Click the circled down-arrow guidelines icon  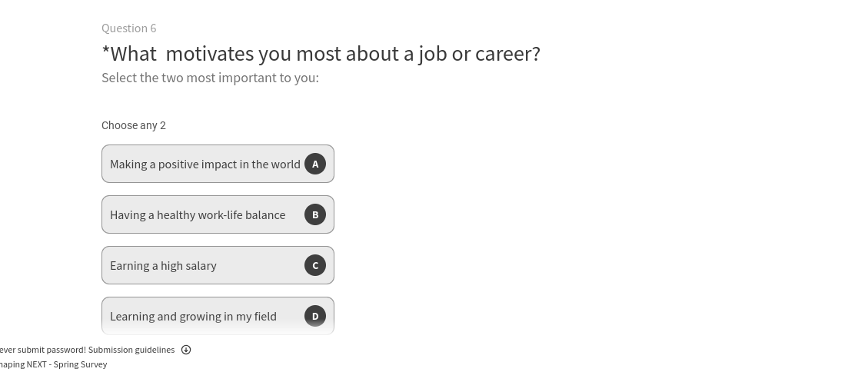pos(186,350)
